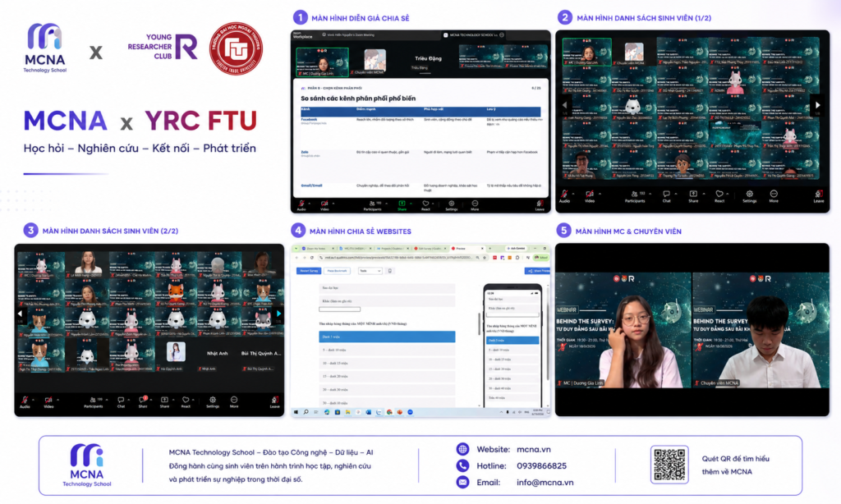Screen dimensions: 841x504
Task: Start Video in screen 3 Zoom toolbar
Action: (x=48, y=402)
